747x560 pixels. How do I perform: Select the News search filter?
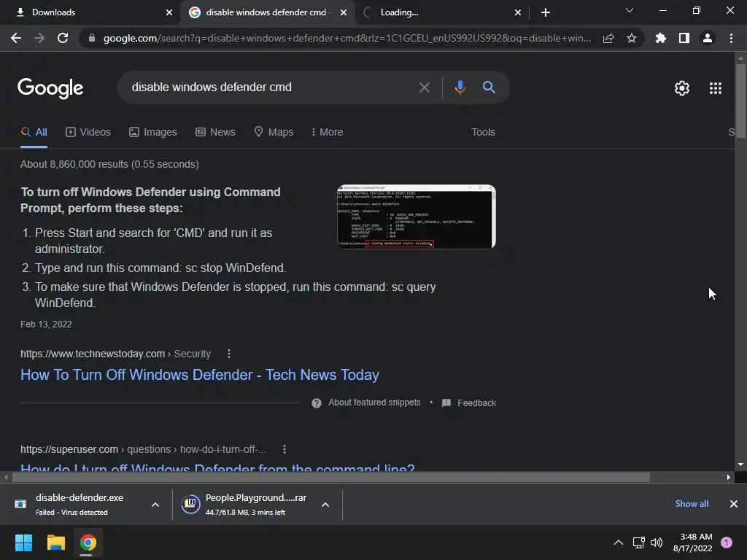[x=215, y=133]
